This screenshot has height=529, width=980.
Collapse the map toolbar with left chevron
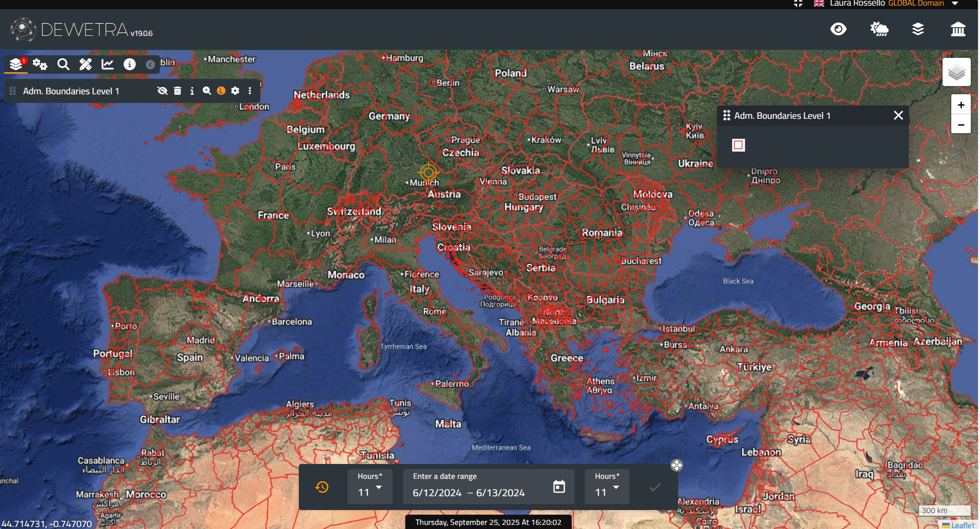point(150,65)
